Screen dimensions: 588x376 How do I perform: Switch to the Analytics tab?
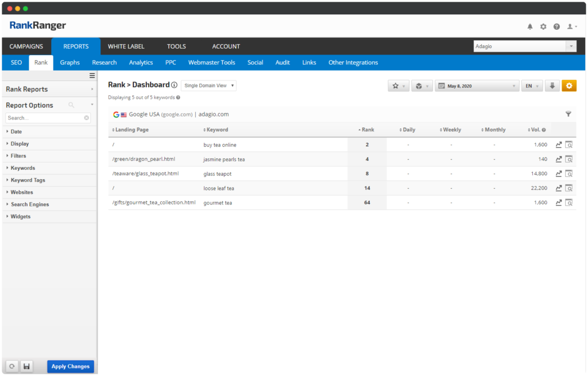tap(141, 63)
